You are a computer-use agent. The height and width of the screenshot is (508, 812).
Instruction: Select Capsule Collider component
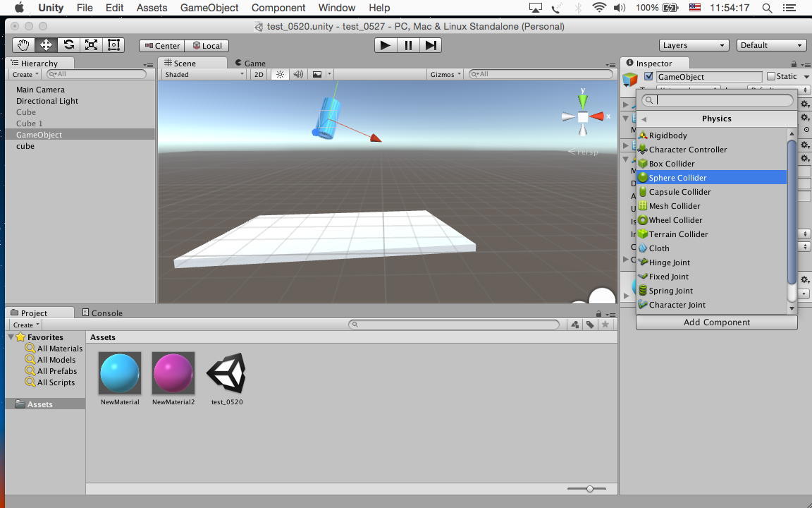(711, 191)
